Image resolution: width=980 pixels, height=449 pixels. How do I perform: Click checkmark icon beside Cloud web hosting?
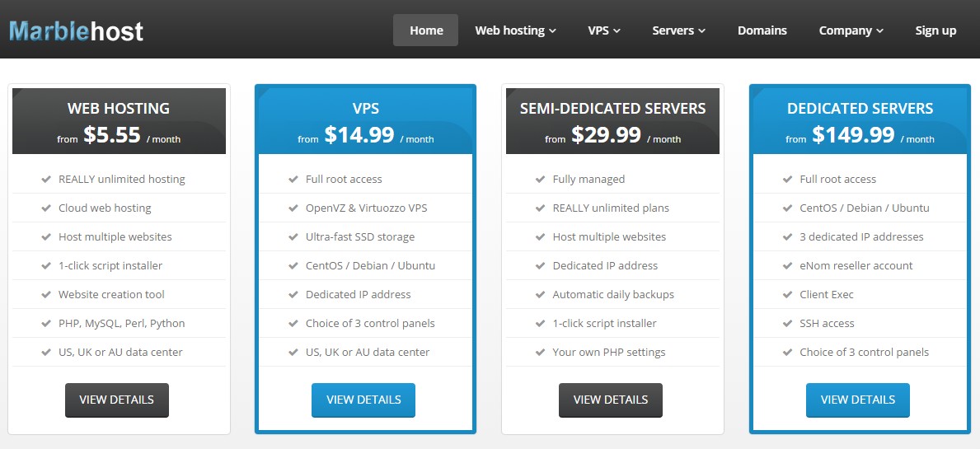(46, 208)
